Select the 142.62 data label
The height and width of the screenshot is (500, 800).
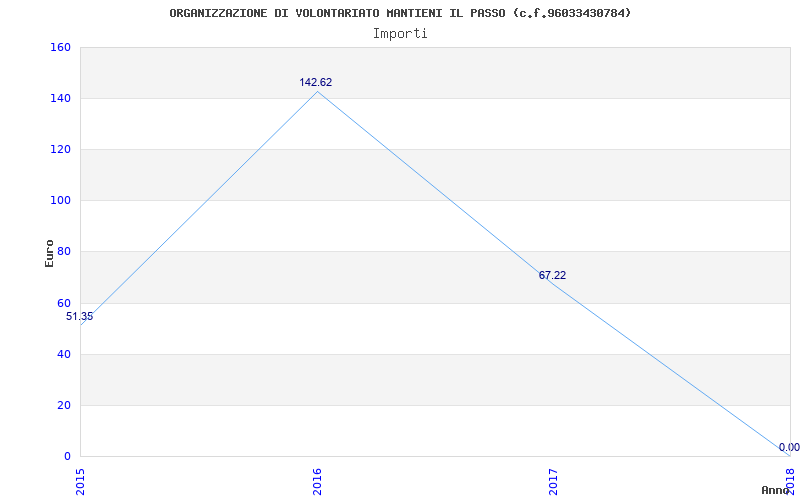point(316,82)
